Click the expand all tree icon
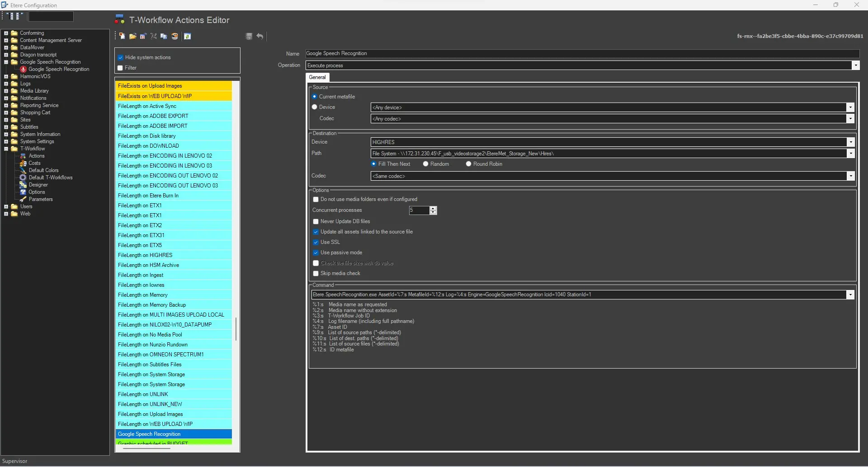This screenshot has width=868, height=467. (10, 16)
